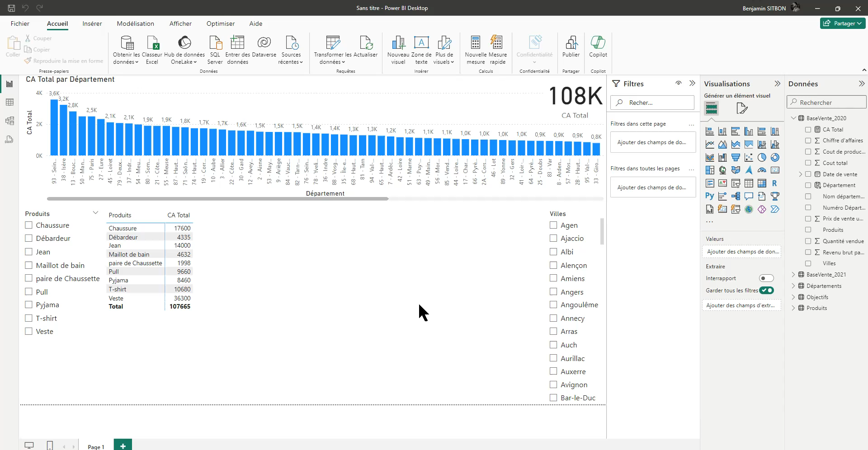Select the trophy metrics visual

775,196
